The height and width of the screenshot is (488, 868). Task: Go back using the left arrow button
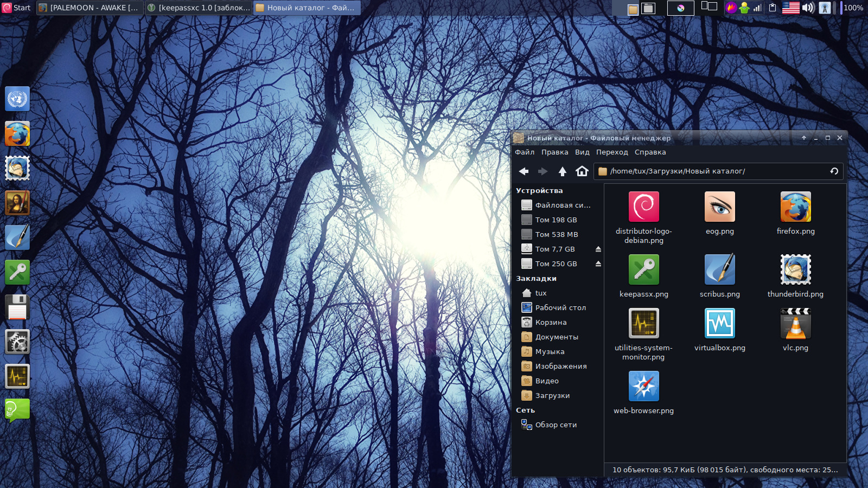pyautogui.click(x=524, y=171)
